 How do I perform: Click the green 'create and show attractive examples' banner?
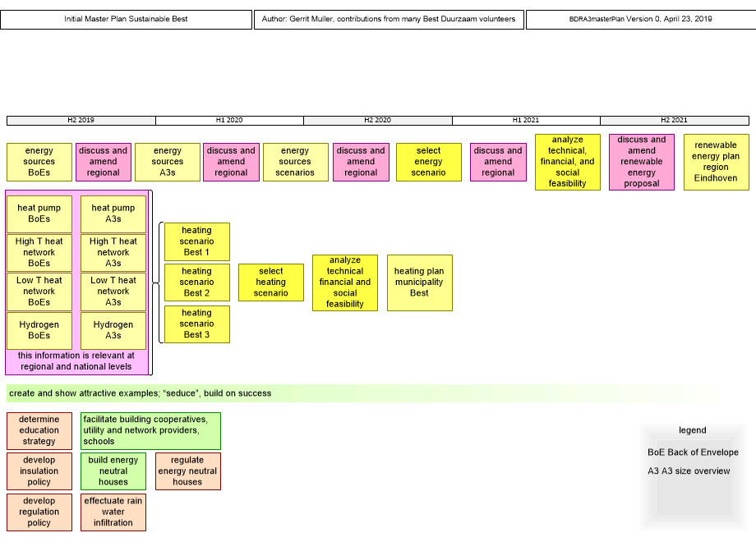click(362, 393)
